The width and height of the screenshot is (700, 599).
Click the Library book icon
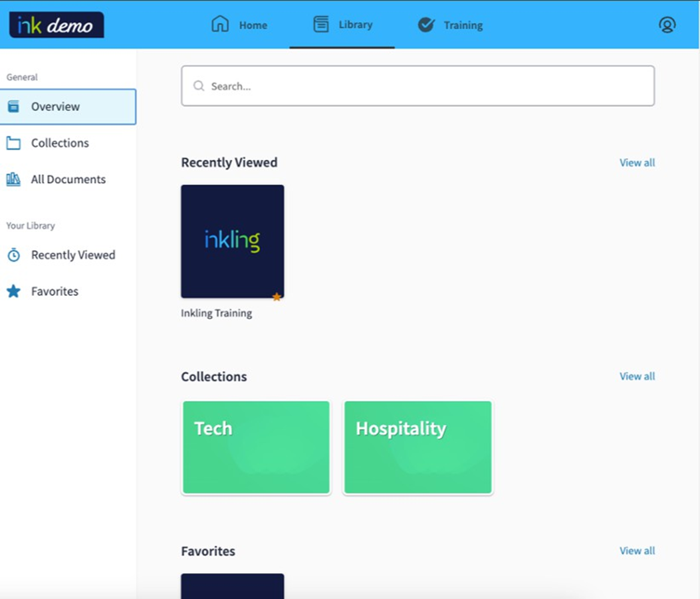click(x=321, y=25)
